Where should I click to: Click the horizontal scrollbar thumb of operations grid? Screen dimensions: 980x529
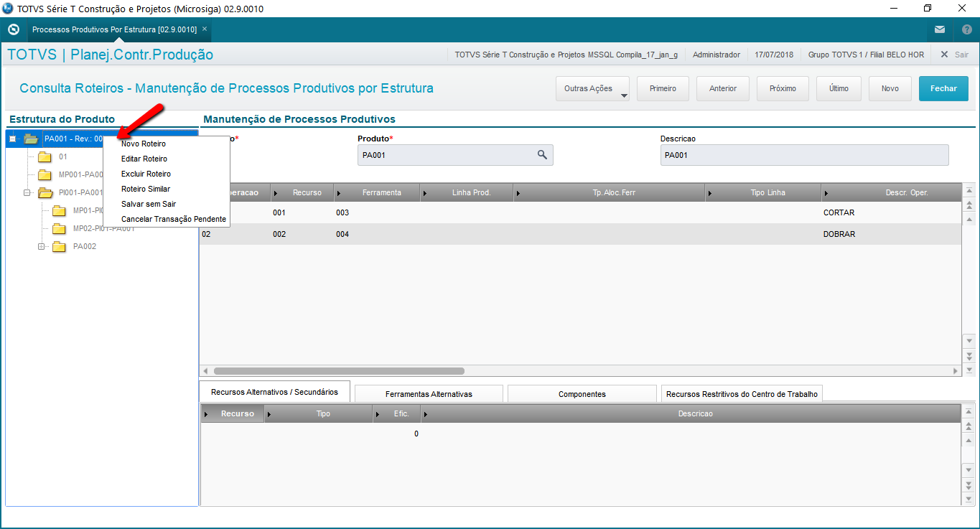[x=339, y=371]
